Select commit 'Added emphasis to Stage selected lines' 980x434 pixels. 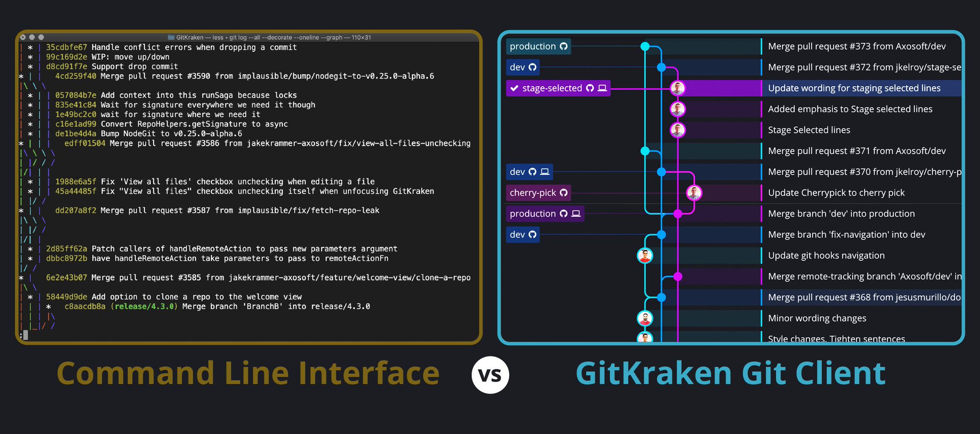coord(850,109)
